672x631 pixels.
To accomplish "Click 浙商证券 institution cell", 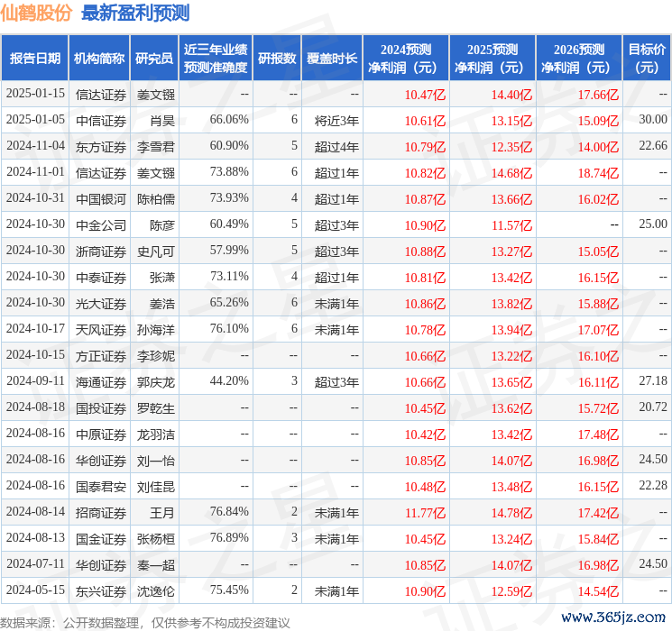I will click(101, 251).
